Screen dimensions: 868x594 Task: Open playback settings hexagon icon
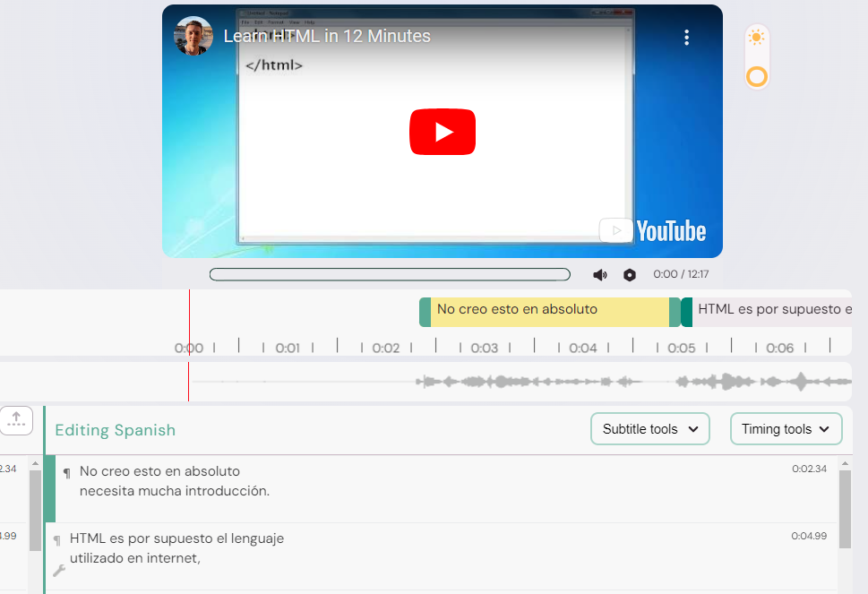point(630,274)
